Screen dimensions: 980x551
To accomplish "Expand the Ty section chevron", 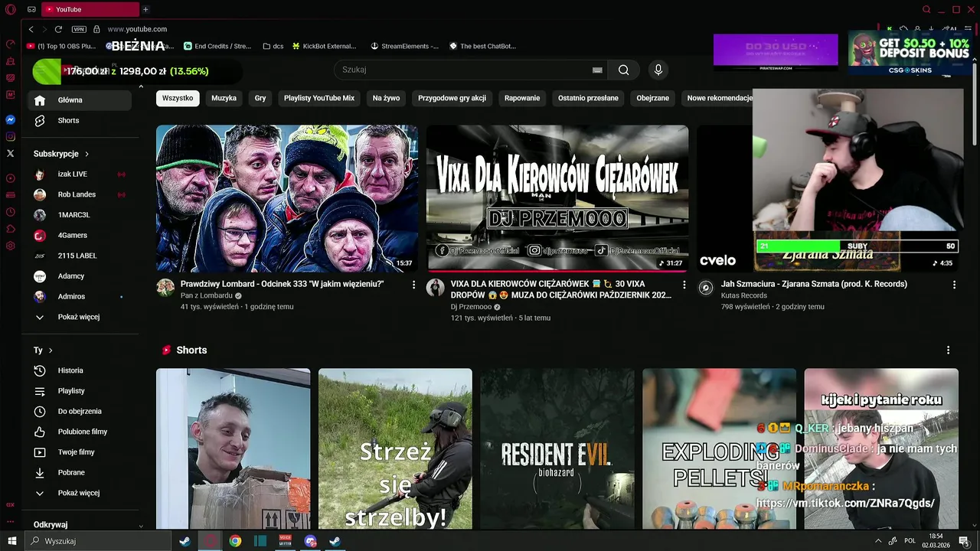I will [x=51, y=350].
